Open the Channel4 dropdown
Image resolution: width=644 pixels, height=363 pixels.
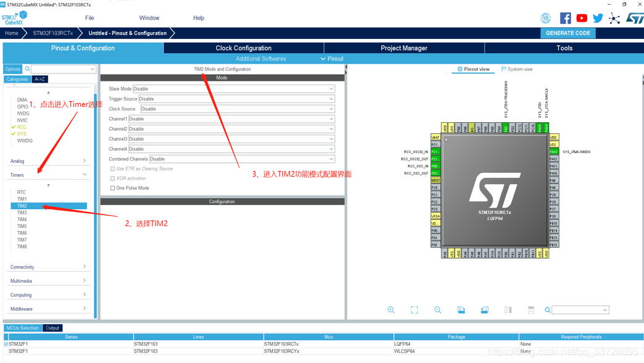click(232, 149)
